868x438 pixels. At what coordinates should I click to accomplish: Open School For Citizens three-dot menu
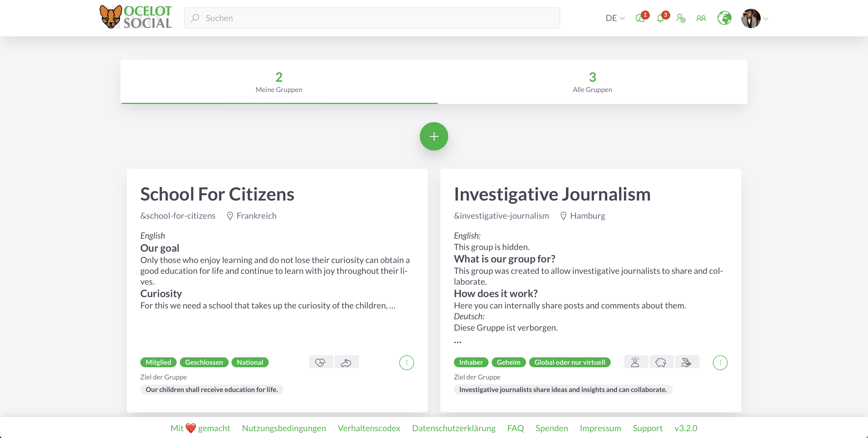tap(406, 362)
